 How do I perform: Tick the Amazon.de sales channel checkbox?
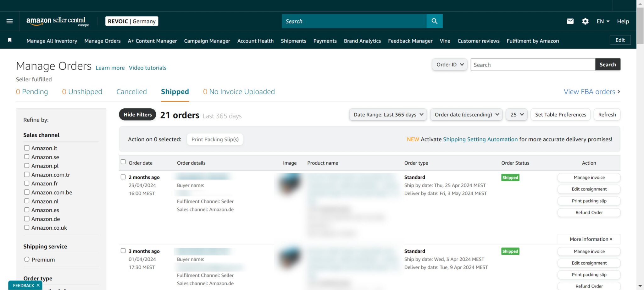pos(27,219)
